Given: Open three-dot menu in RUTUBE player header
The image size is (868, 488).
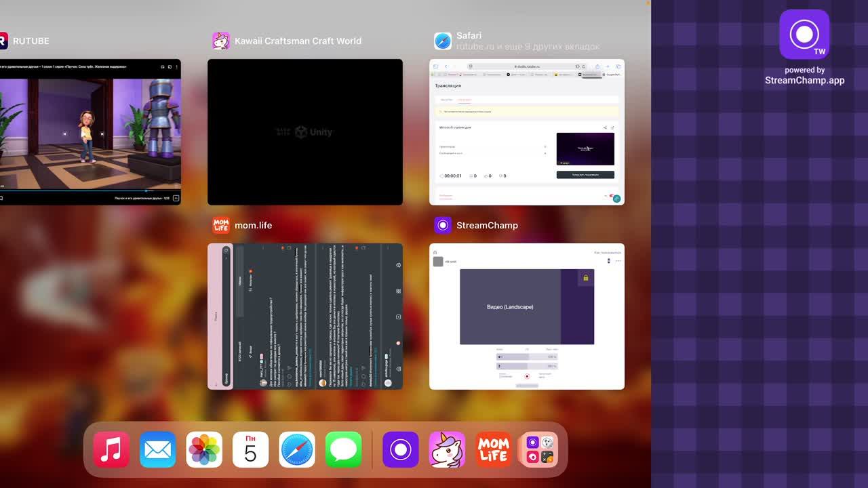Looking at the screenshot, I should (176, 67).
